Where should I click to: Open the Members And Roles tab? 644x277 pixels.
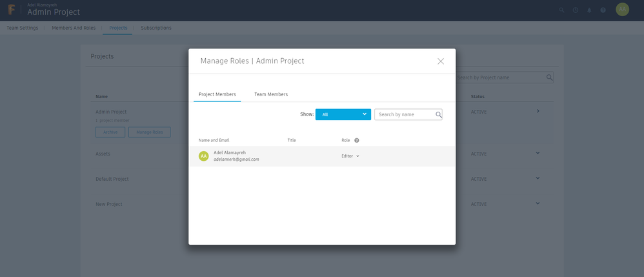74,28
